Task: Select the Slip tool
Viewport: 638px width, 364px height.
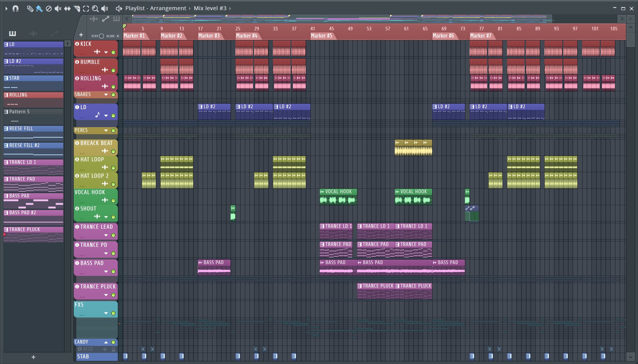Action: pos(67,8)
